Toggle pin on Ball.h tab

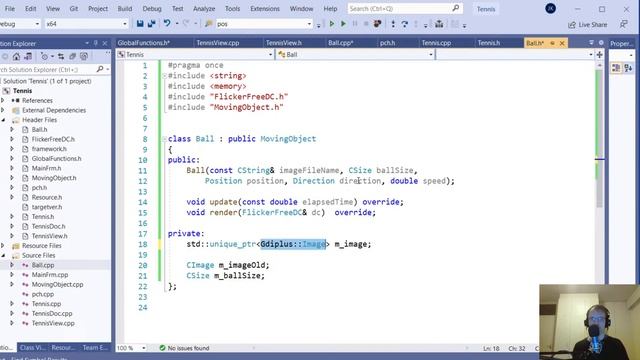(x=552, y=43)
